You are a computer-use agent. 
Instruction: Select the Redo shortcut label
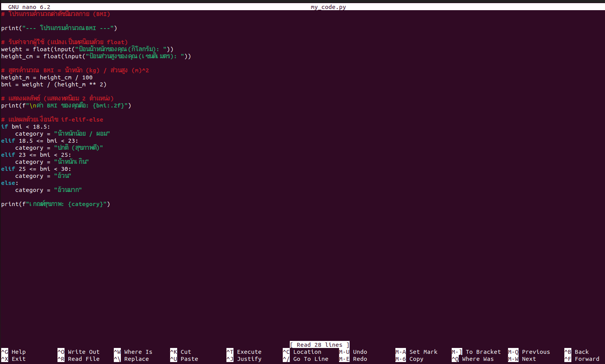coord(360,359)
